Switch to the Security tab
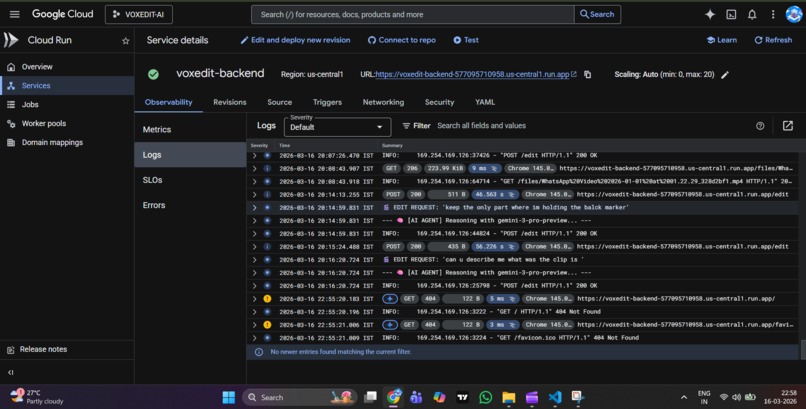The image size is (806, 409). (x=439, y=102)
